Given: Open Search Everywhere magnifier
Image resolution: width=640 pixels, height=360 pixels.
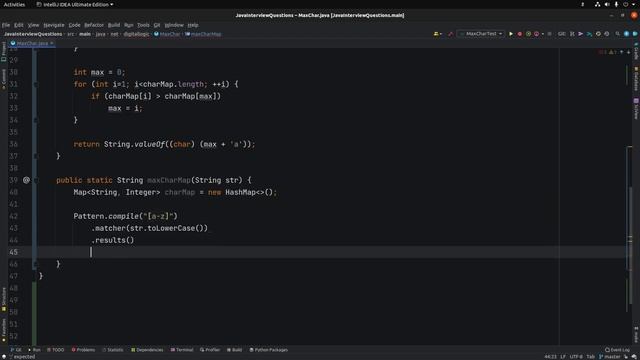Looking at the screenshot, I should pyautogui.click(x=618, y=34).
